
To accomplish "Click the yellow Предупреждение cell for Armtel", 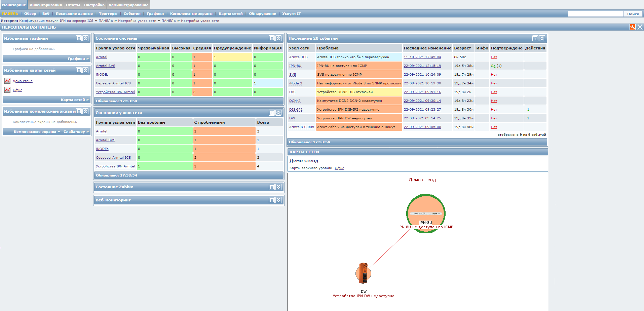I will pyautogui.click(x=232, y=57).
